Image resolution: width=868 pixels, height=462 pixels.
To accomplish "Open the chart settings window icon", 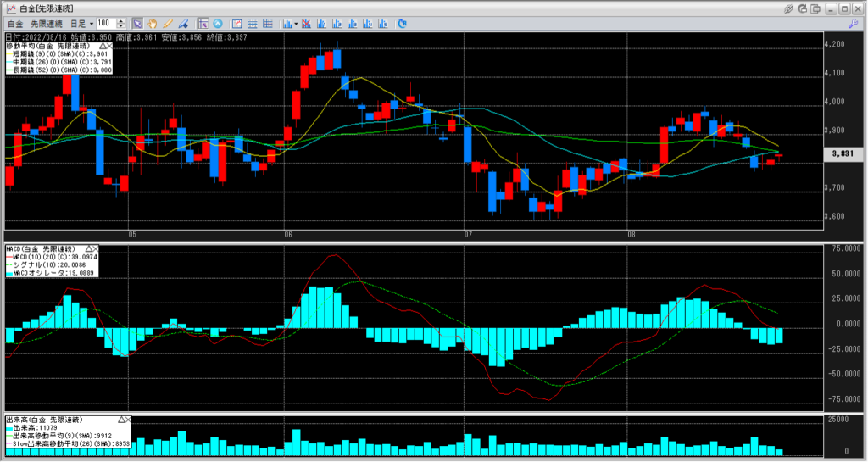I will 237,24.
